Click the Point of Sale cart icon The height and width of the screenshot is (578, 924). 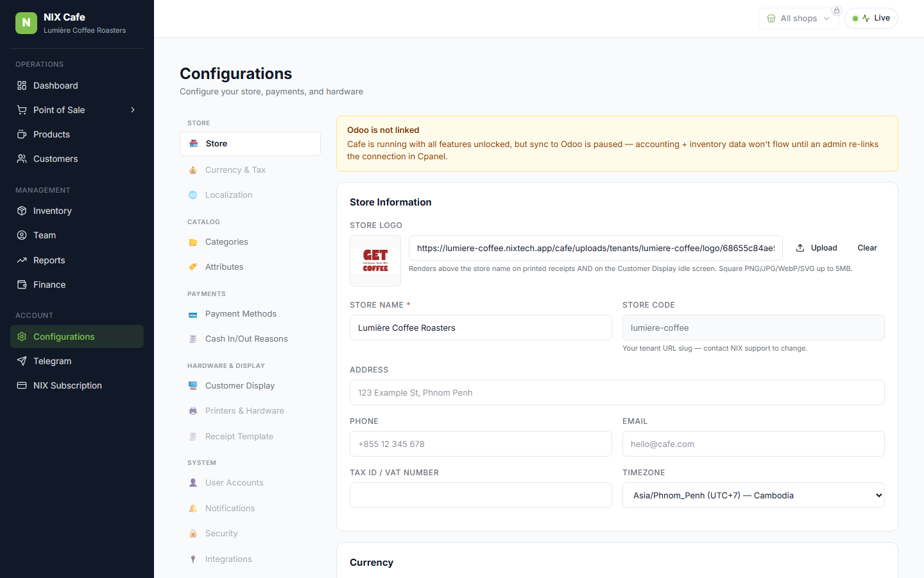[x=22, y=110]
